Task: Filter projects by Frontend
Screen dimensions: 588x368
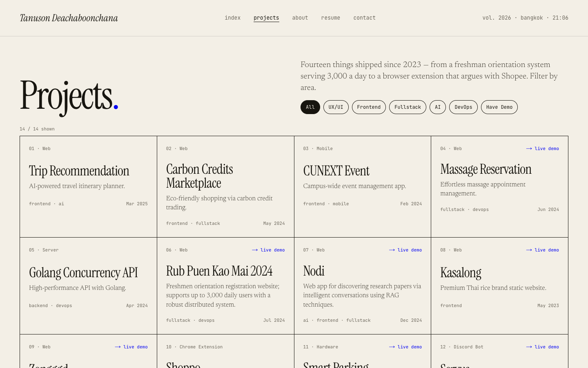Action: click(x=369, y=107)
